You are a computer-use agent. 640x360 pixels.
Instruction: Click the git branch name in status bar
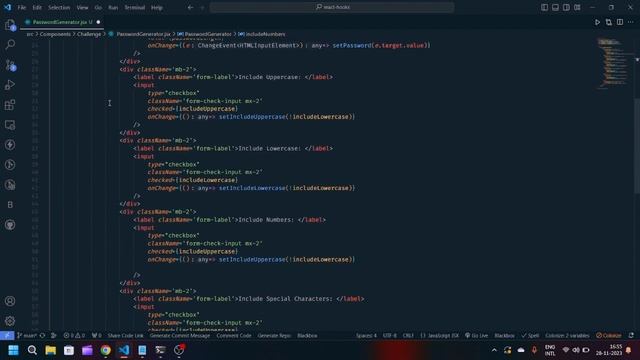click(x=27, y=336)
